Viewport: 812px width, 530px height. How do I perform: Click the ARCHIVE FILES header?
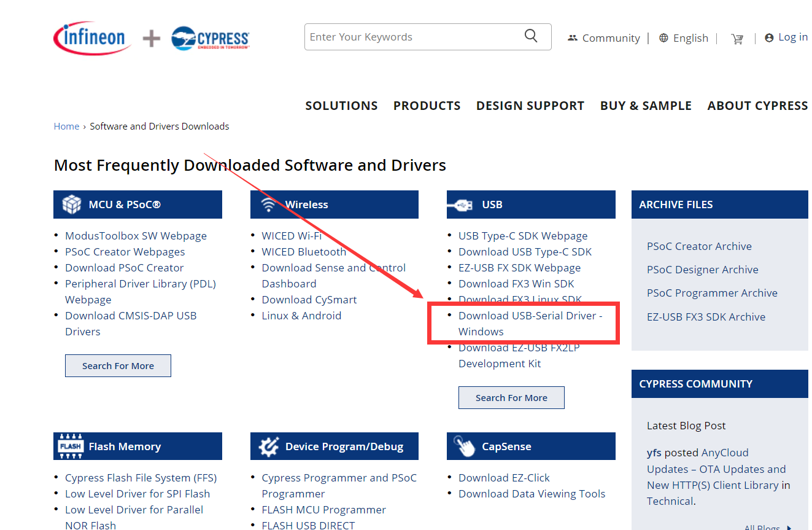tap(719, 205)
